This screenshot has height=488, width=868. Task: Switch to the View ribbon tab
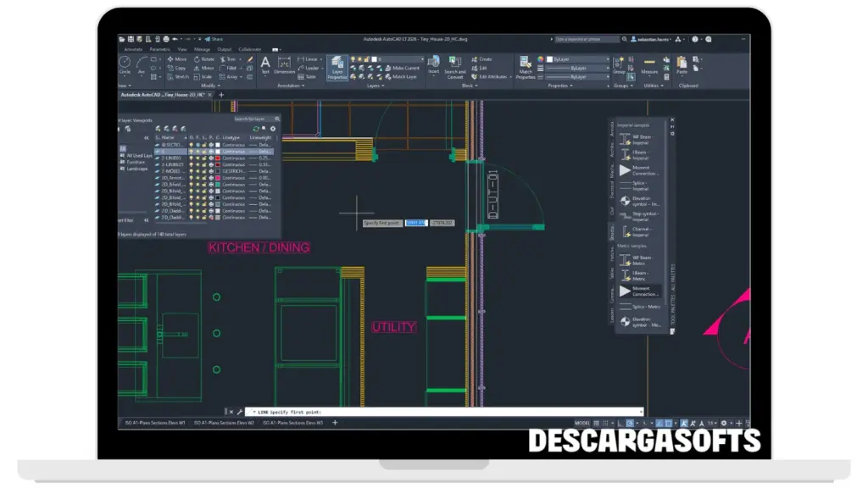point(182,49)
